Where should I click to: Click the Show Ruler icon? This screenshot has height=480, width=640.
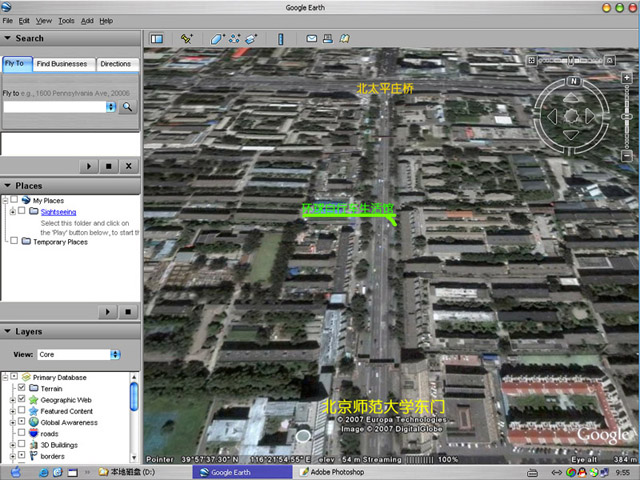[x=281, y=38]
